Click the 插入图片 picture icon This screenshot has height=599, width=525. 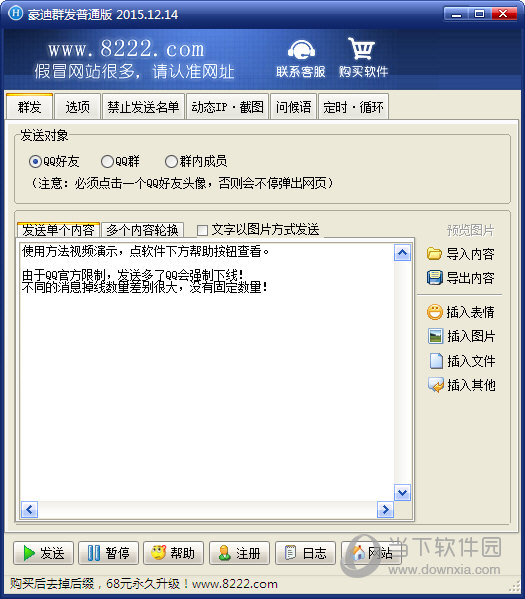click(435, 336)
